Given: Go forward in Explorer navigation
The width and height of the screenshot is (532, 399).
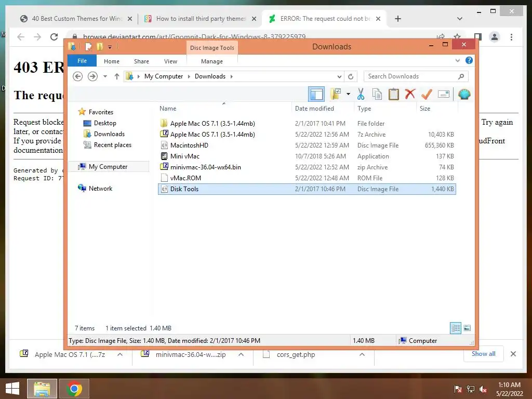Looking at the screenshot, I should [x=92, y=76].
